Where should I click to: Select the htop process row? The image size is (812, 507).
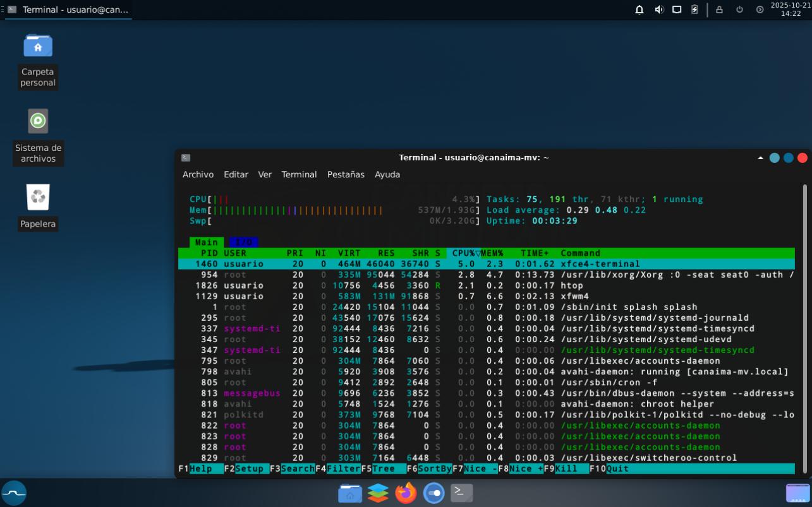tap(485, 285)
